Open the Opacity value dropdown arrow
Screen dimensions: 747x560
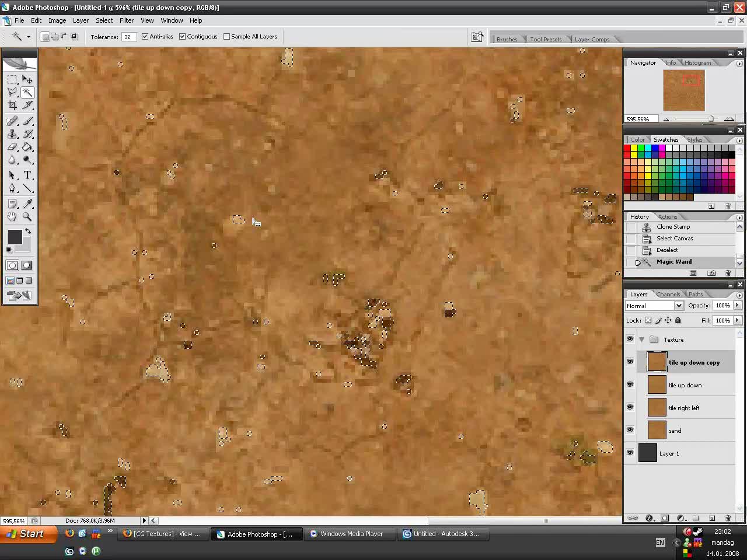736,305
